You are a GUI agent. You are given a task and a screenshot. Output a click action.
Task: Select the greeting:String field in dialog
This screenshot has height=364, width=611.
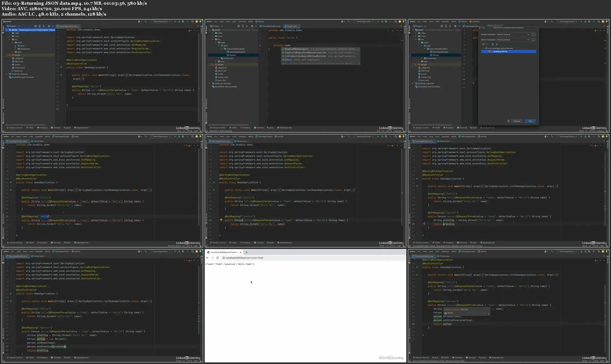click(x=500, y=51)
